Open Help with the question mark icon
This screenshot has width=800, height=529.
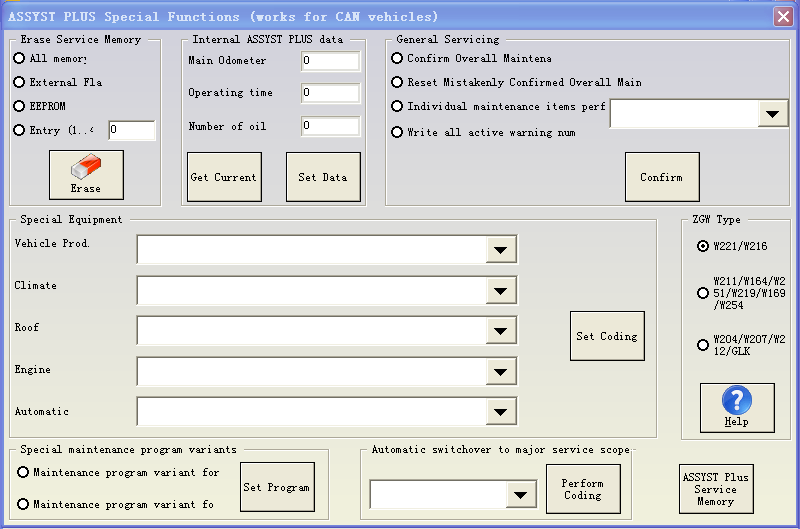pos(737,408)
